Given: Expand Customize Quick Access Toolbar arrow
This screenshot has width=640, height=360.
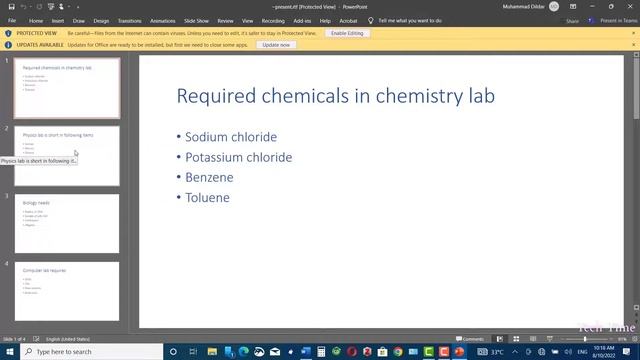Looking at the screenshot, I should click(78, 7).
